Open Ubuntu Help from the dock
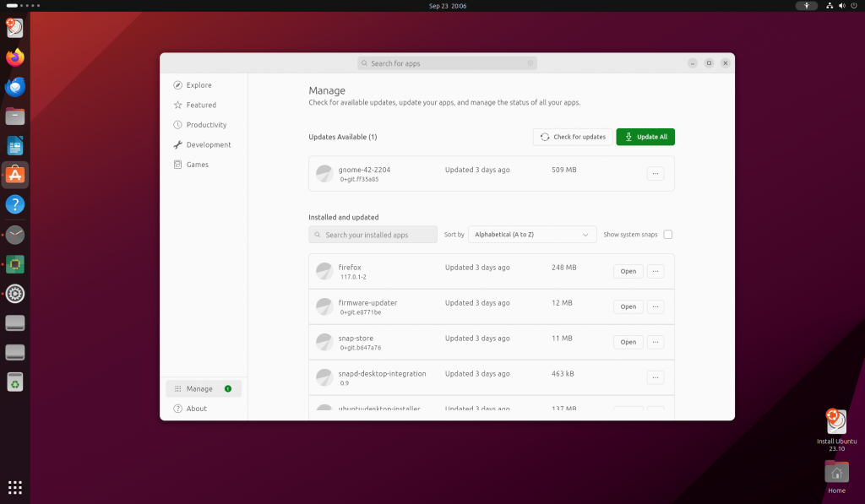The height and width of the screenshot is (504, 865). tap(14, 204)
